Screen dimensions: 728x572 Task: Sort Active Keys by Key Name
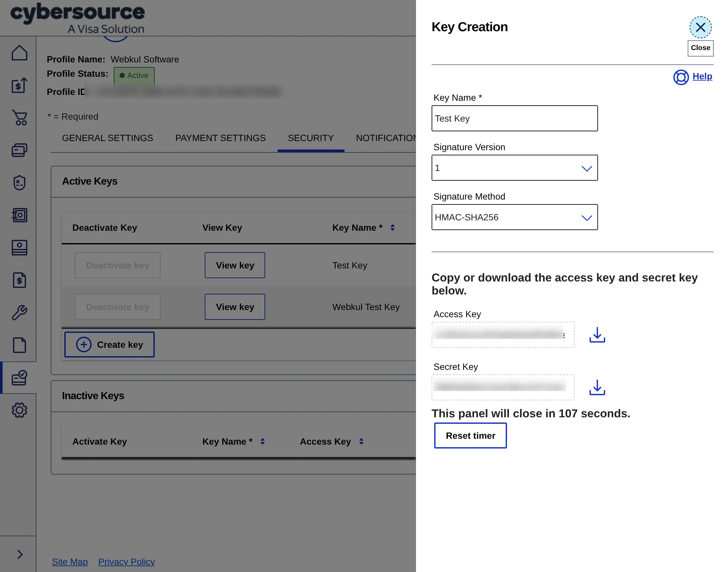[x=393, y=228]
